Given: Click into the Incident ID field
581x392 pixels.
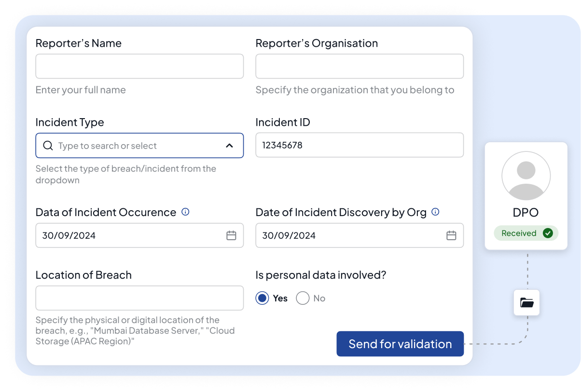Looking at the screenshot, I should (360, 145).
